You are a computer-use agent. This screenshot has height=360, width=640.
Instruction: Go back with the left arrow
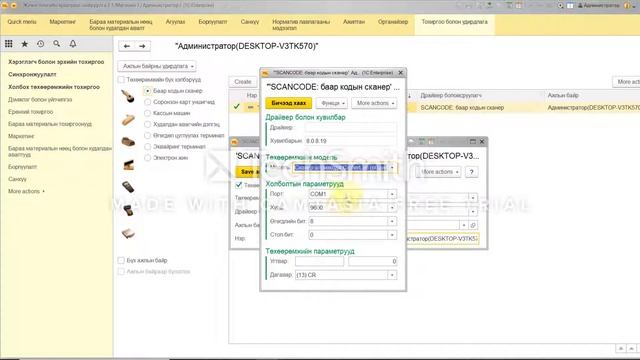coord(127,46)
